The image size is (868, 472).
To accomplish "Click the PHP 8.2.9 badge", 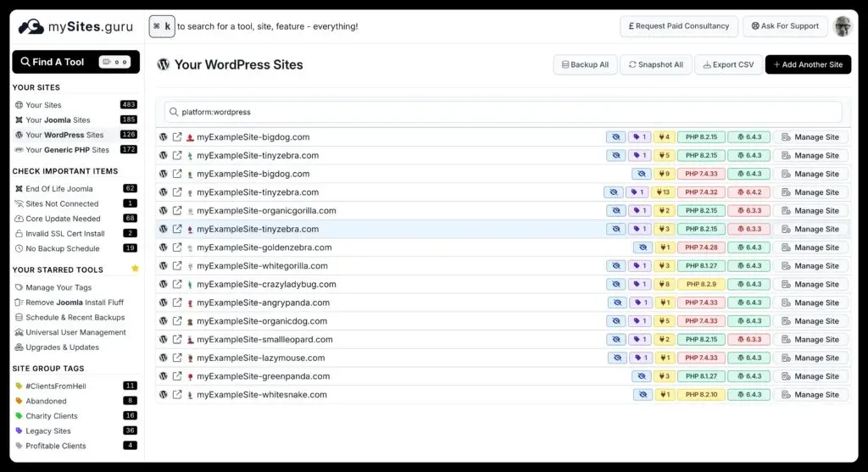I will coord(701,285).
